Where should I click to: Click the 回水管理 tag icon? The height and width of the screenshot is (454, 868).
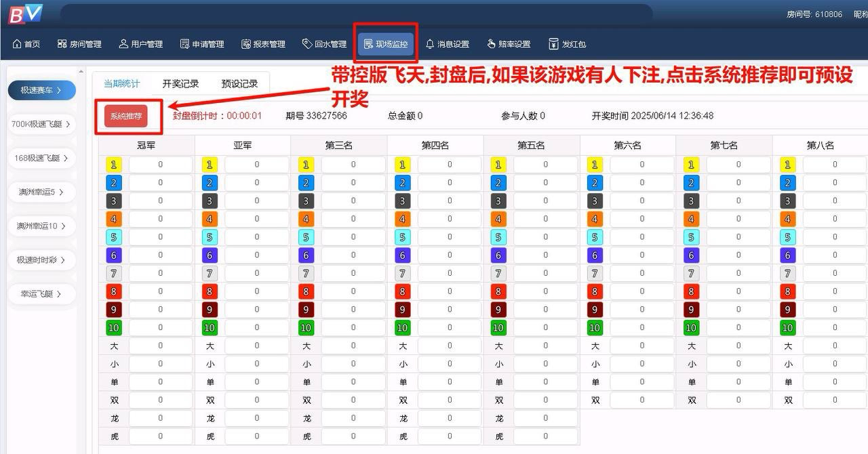(307, 44)
